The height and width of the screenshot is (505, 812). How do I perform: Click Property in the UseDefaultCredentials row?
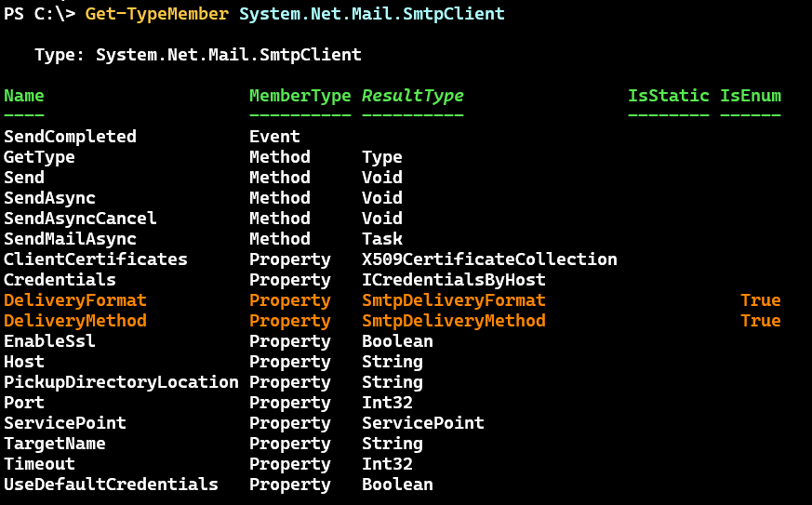290,485
